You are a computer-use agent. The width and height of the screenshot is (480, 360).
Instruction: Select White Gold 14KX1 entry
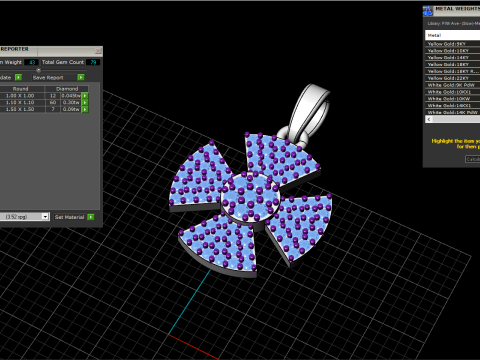pyautogui.click(x=452, y=105)
